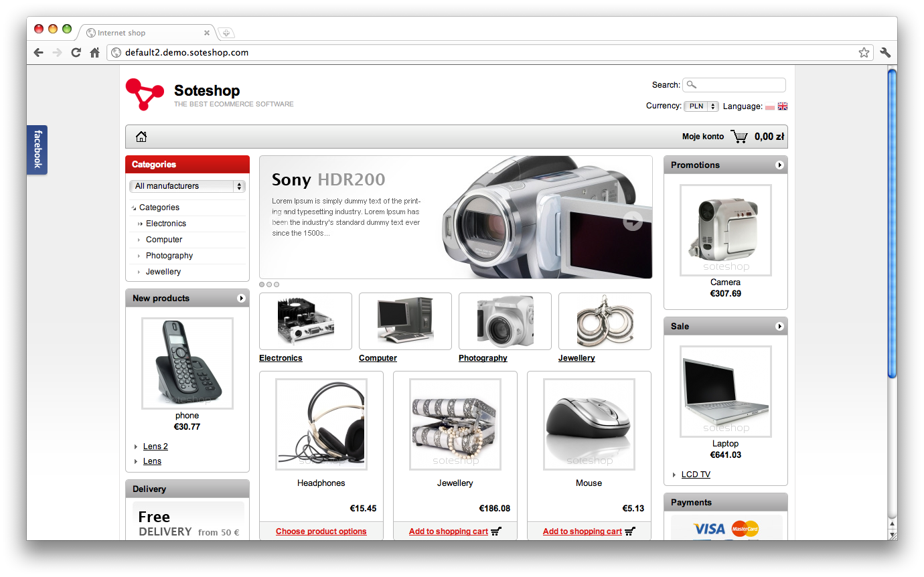Advance banner with next slide arrow
Screen dimensions: 924x577
pos(633,221)
